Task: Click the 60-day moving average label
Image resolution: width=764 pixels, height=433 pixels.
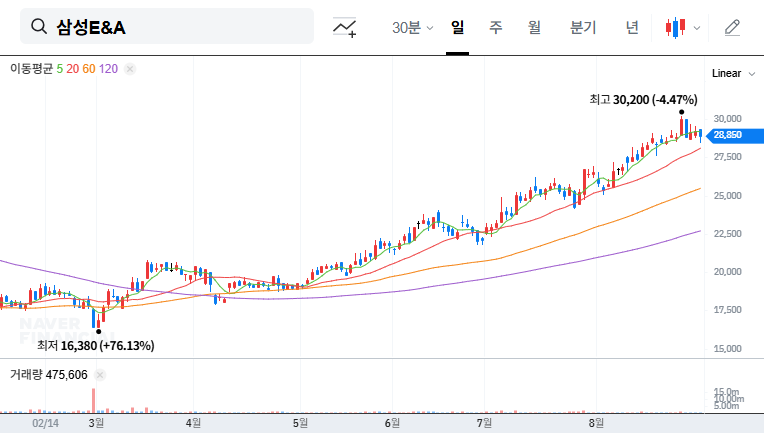Action: [89, 69]
